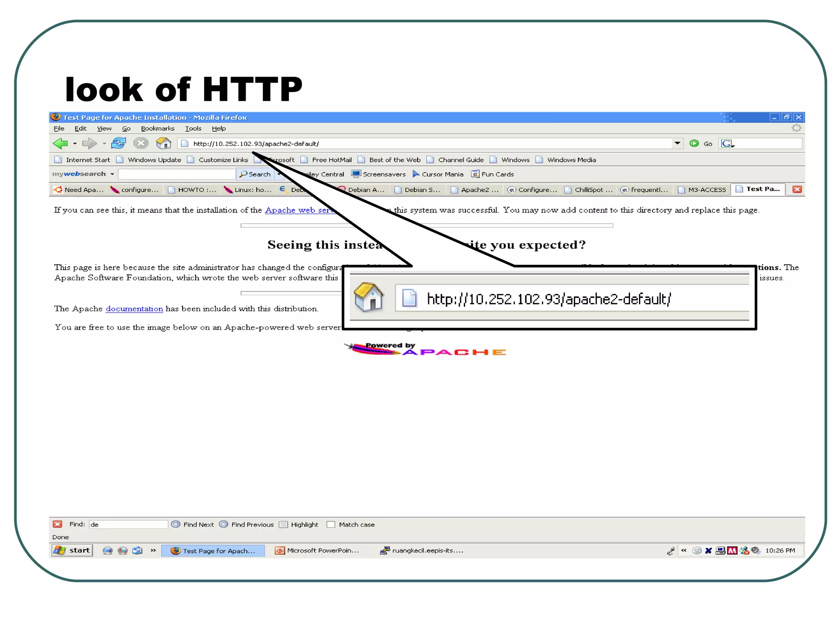Switch to the frequentl... tab
The image size is (840, 630).
[x=644, y=189]
